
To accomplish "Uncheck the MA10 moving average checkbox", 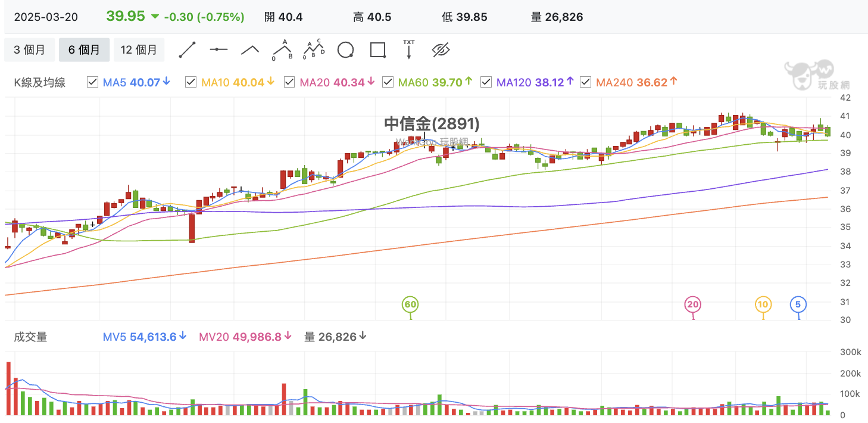I will click(x=191, y=82).
